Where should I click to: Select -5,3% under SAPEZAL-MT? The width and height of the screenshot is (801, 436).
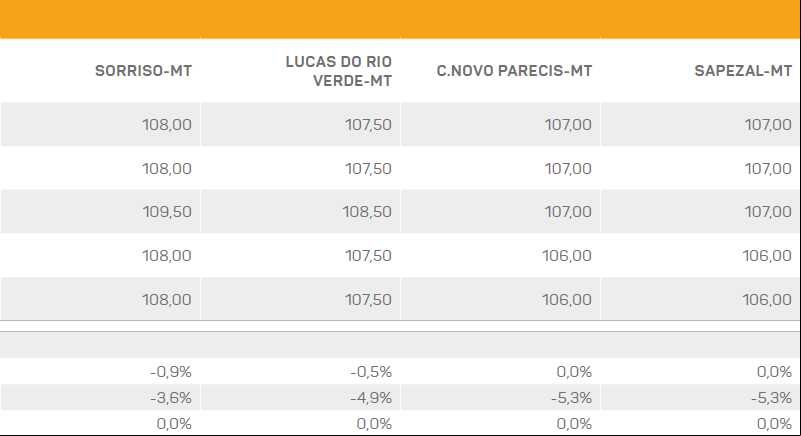coord(771,398)
